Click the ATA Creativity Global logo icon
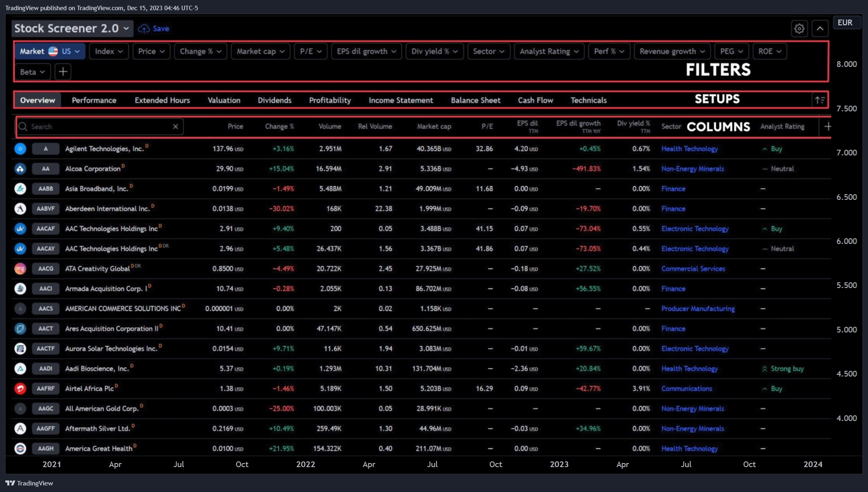This screenshot has height=492, width=868. [x=20, y=269]
